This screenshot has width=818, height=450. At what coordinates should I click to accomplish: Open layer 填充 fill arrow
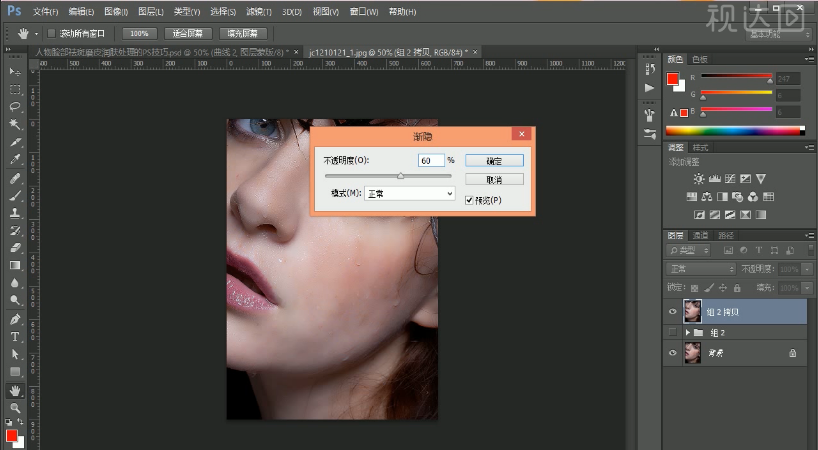click(808, 288)
